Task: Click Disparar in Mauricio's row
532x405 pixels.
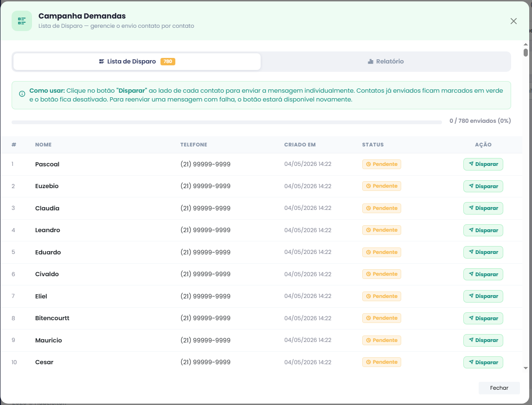Action: coord(483,340)
